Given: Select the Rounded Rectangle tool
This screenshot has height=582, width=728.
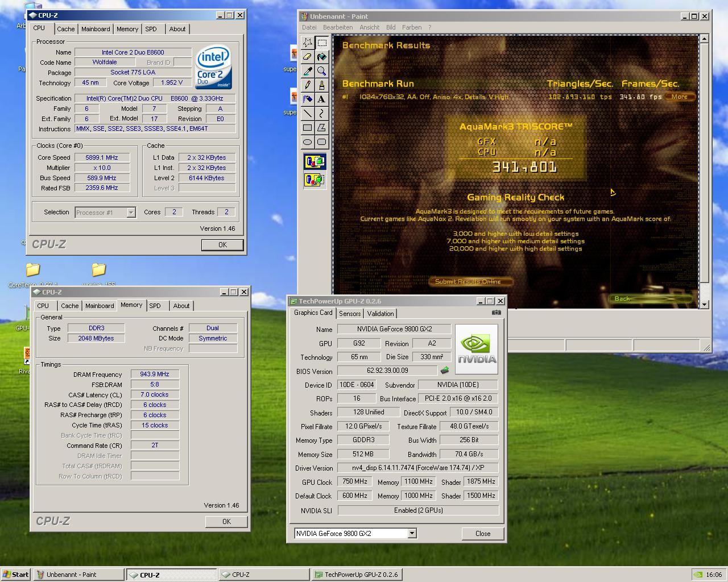Looking at the screenshot, I should click(x=322, y=142).
